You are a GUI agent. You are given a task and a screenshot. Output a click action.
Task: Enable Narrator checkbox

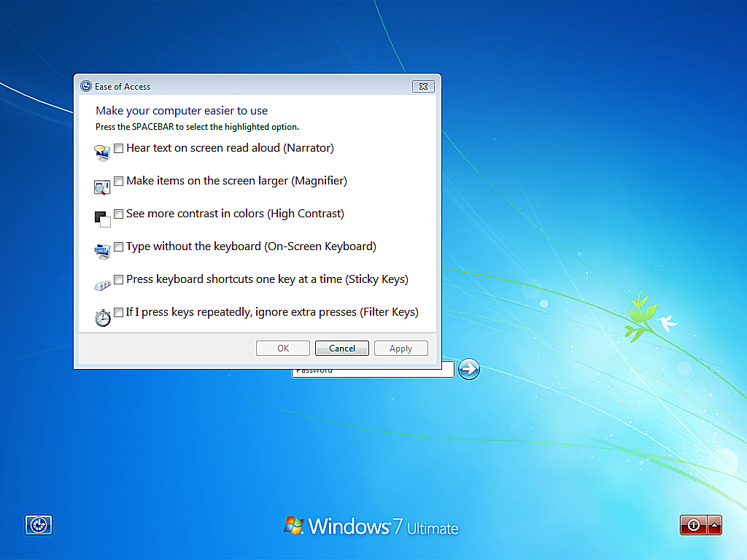pos(119,148)
